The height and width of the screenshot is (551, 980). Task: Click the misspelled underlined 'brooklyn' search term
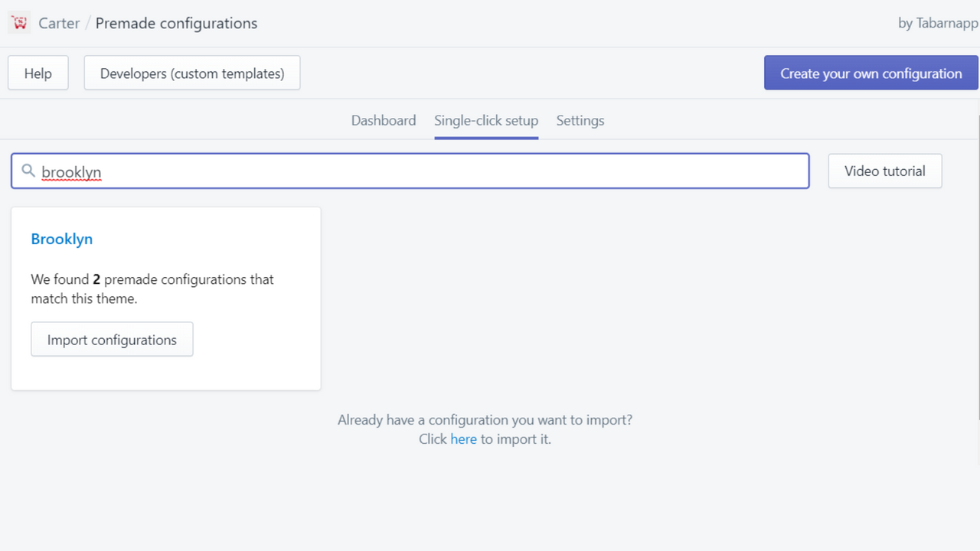[71, 171]
